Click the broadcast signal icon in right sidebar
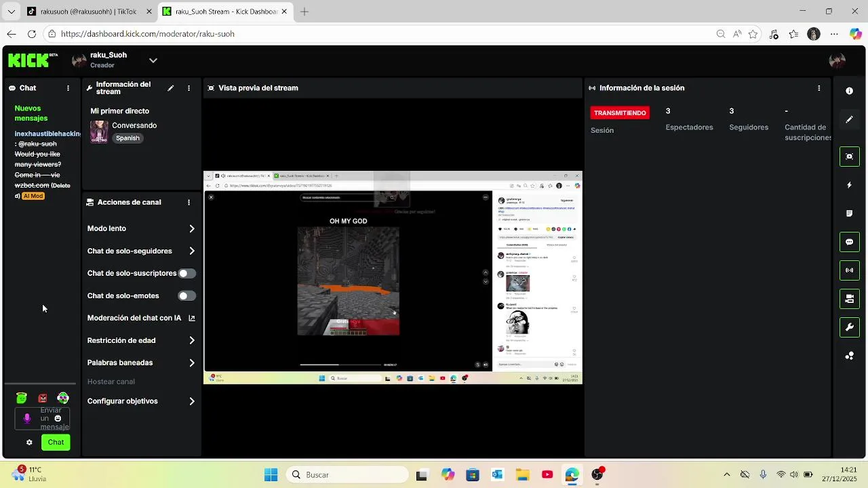This screenshot has width=868, height=488. [850, 270]
